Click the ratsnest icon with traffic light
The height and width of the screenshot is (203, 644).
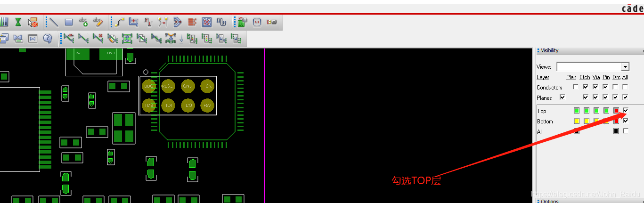click(207, 39)
